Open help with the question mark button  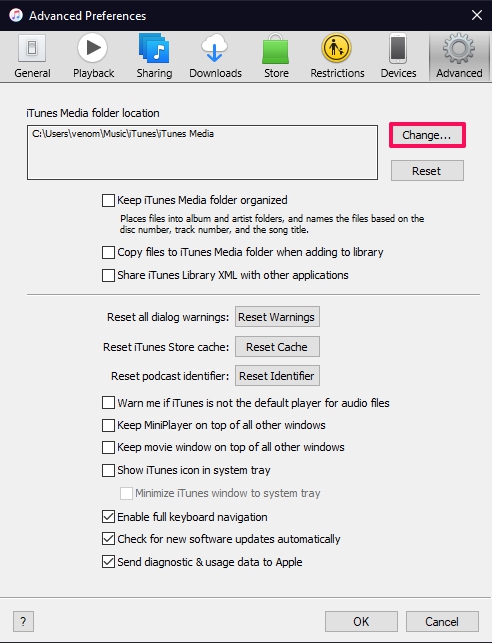pos(23,622)
